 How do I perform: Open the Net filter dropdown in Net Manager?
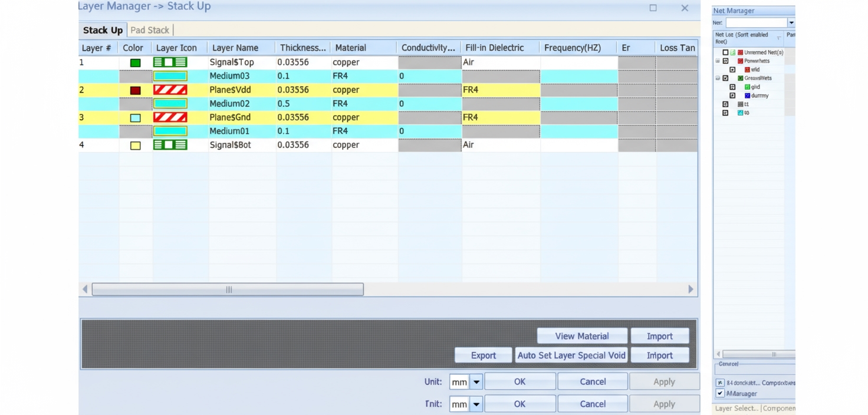click(790, 22)
